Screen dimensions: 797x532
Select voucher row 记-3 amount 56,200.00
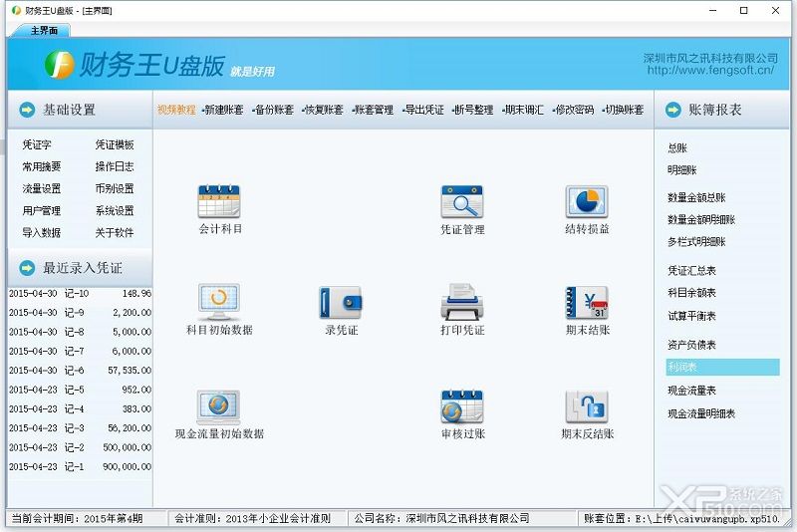tap(80, 428)
